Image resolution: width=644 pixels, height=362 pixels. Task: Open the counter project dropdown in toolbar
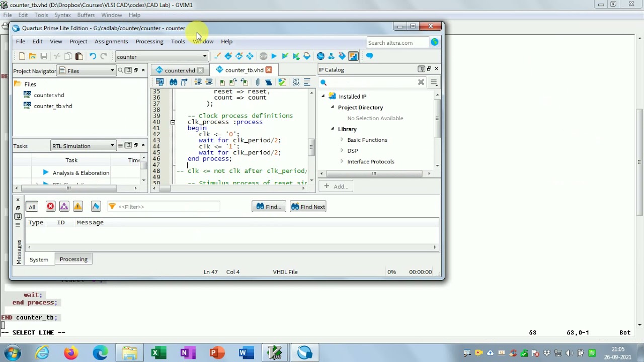[x=161, y=57]
